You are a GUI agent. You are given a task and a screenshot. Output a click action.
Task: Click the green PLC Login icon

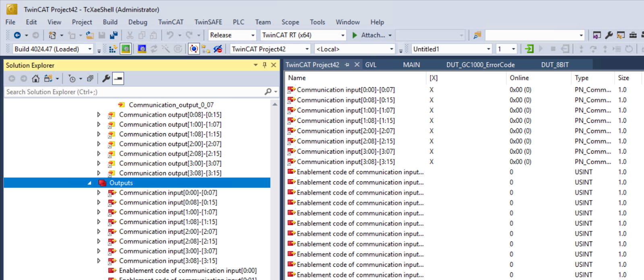tap(529, 49)
